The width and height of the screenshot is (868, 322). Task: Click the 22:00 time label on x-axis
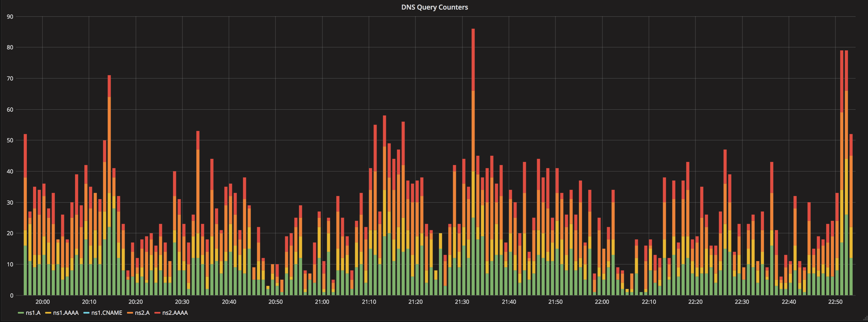pyautogui.click(x=602, y=302)
